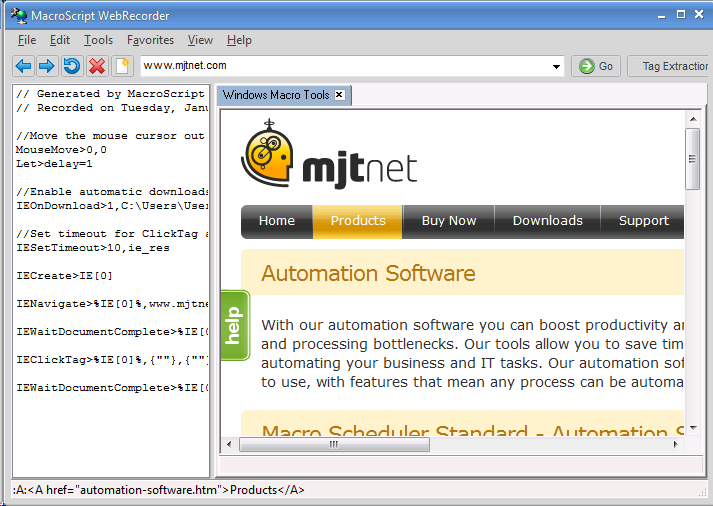Screen dimensions: 713x506
Task: Click the '// Recorded on Tuesday' comment line
Action: coord(112,108)
